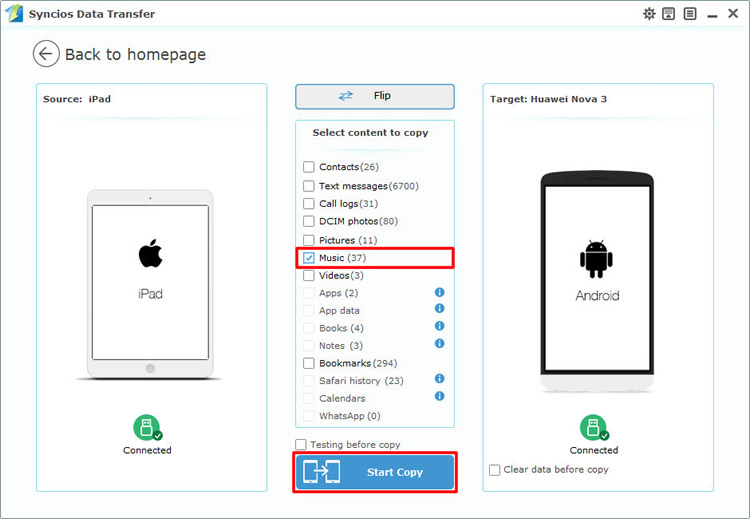Check the Bookmarks (294) checkbox
This screenshot has height=519, width=750.
click(309, 364)
